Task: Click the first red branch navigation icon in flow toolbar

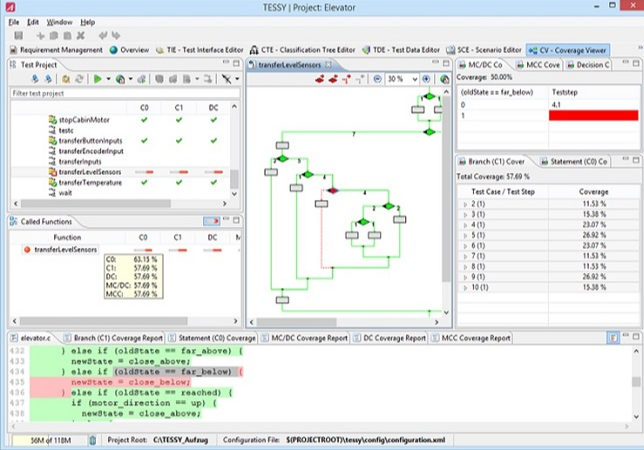Action: [320, 79]
